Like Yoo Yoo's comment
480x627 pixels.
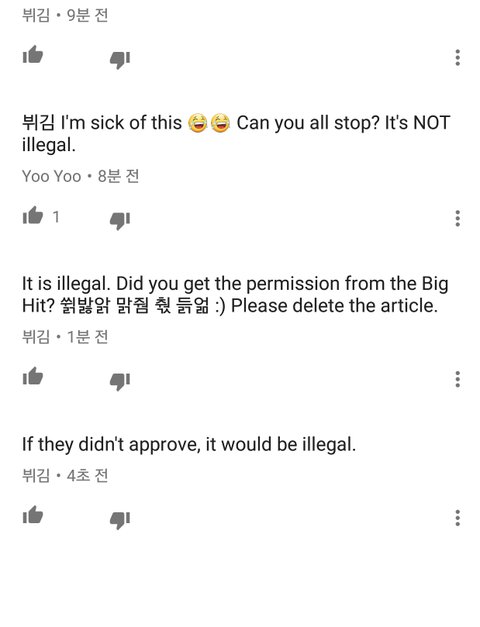pyautogui.click(x=33, y=216)
